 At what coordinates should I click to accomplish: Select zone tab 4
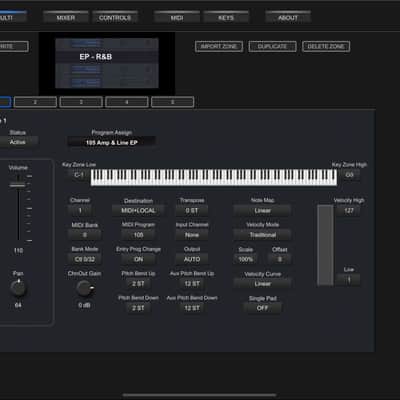(127, 102)
